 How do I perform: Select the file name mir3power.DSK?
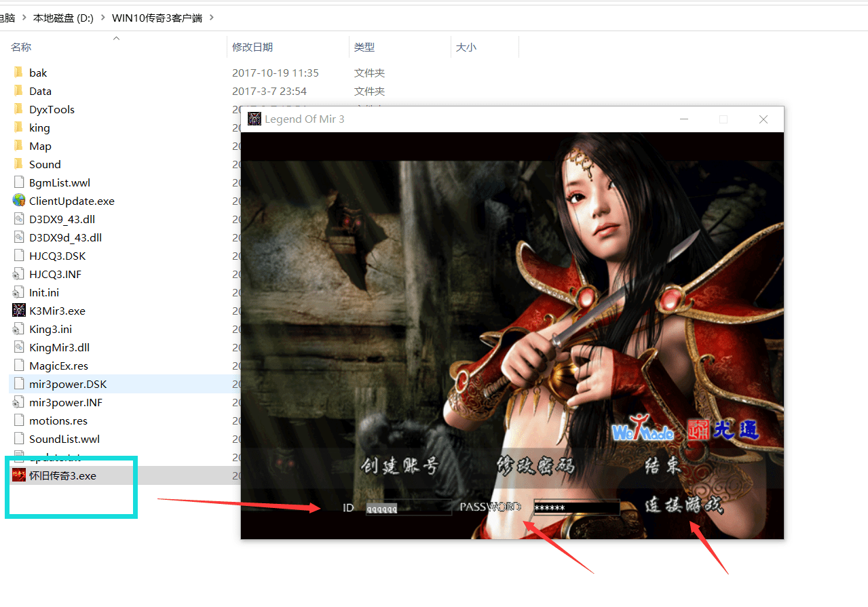pos(68,384)
